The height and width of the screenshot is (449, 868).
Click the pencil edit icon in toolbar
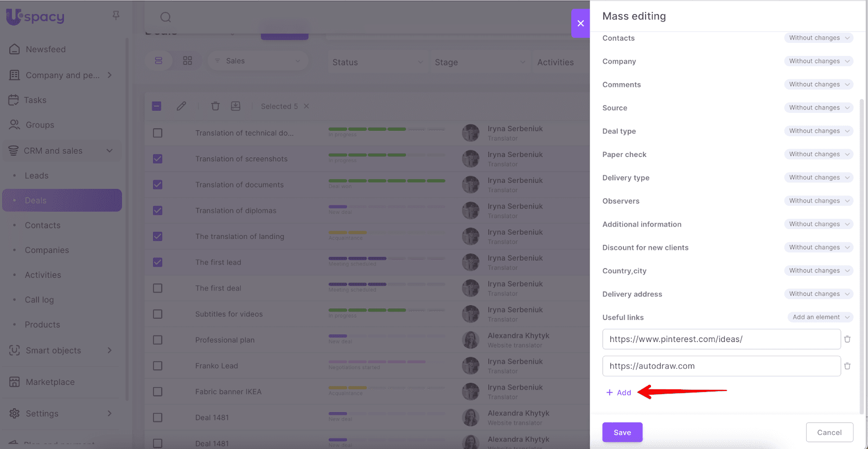[181, 106]
